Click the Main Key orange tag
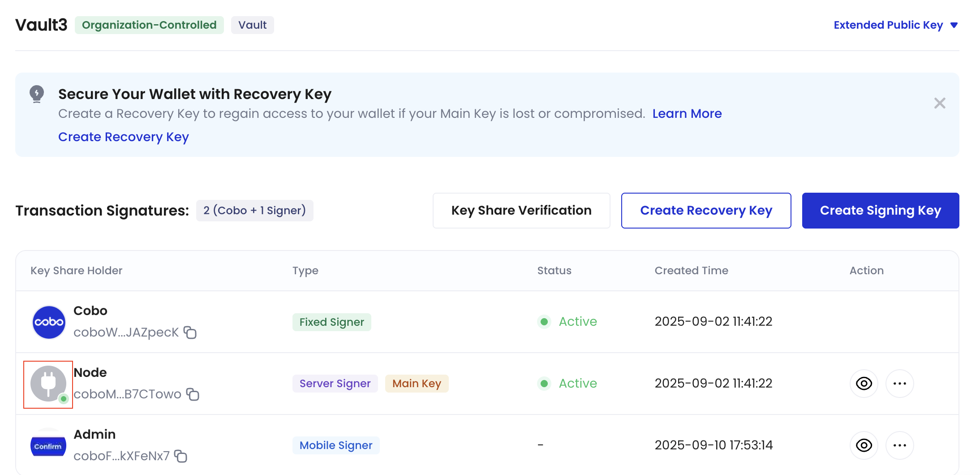 click(x=417, y=384)
